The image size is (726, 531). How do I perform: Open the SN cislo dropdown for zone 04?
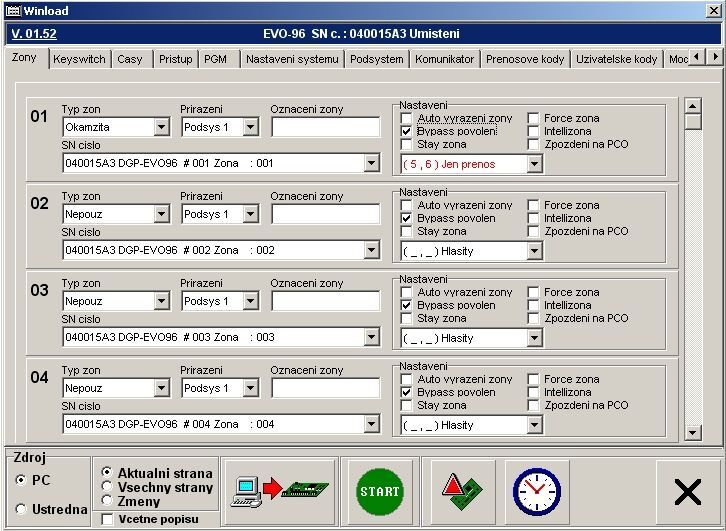pos(372,424)
